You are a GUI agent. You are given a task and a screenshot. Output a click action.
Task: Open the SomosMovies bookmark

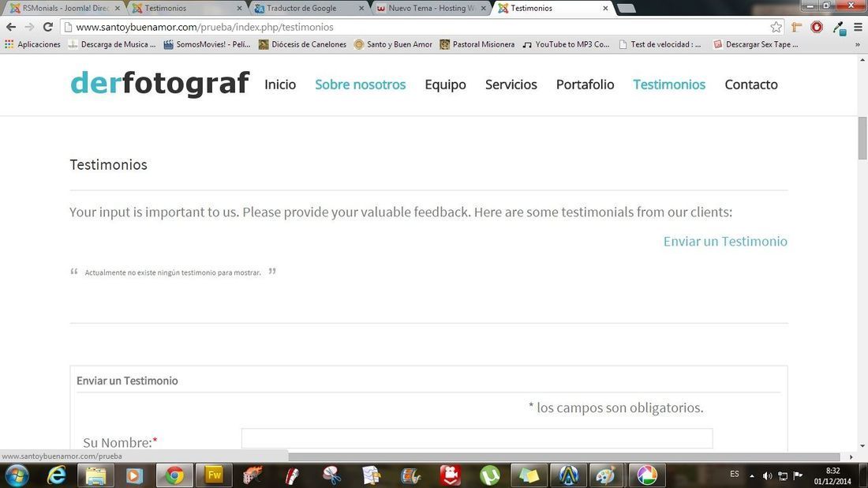coord(207,44)
